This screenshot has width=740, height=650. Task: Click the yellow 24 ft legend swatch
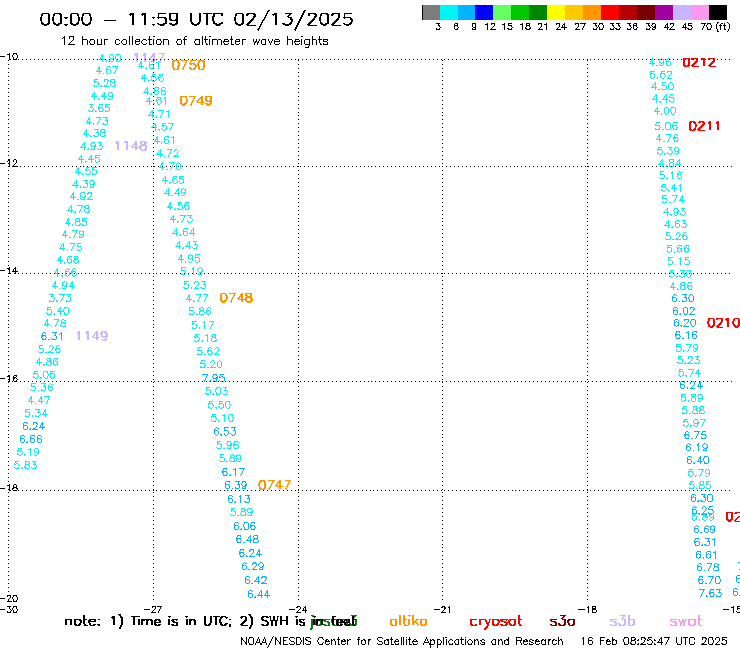pyautogui.click(x=556, y=12)
